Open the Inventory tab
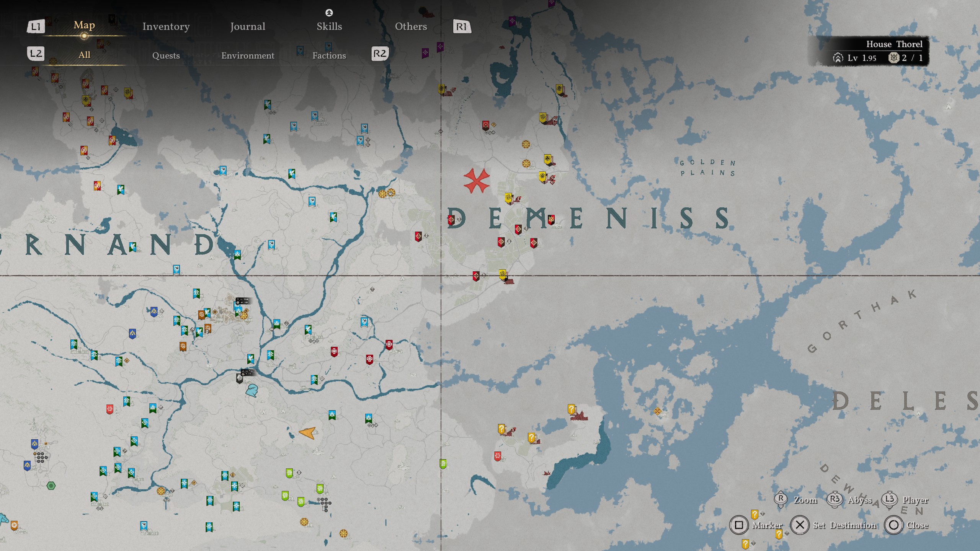The height and width of the screenshot is (551, 980). tap(166, 26)
